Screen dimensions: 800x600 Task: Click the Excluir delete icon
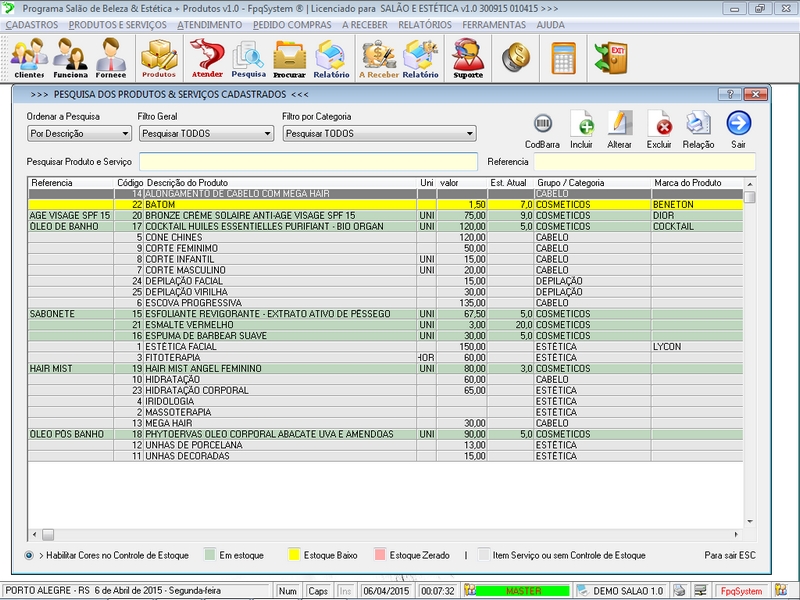click(659, 128)
